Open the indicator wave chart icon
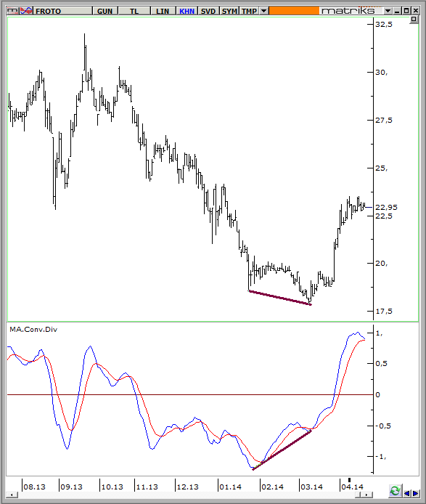 26,11
